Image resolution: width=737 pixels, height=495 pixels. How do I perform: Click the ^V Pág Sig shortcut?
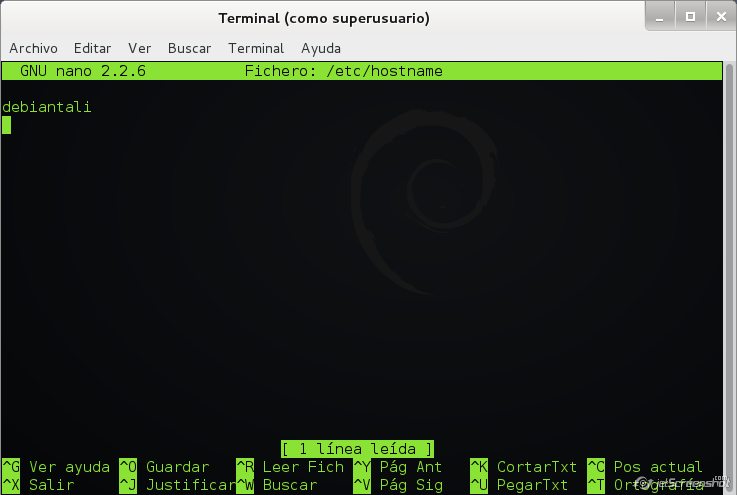(x=398, y=485)
